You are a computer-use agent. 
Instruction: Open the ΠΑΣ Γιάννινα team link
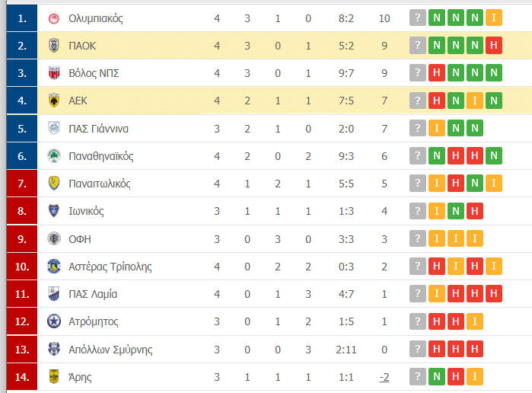click(x=98, y=129)
